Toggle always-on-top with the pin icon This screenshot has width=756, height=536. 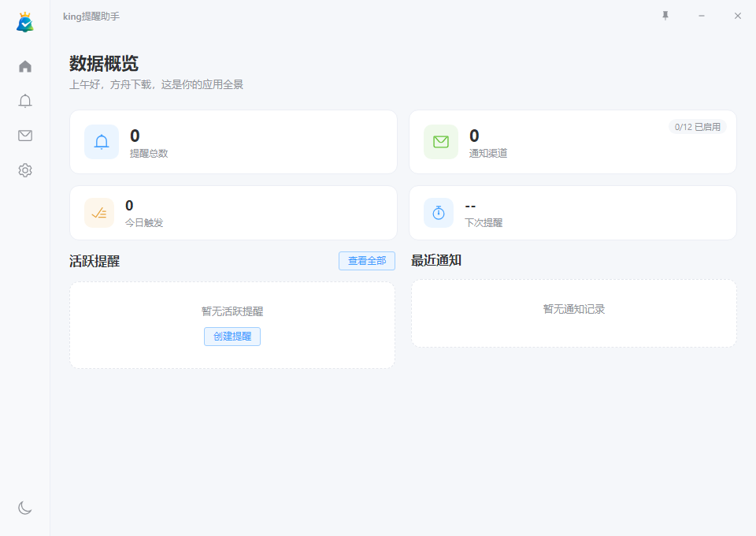tap(665, 15)
